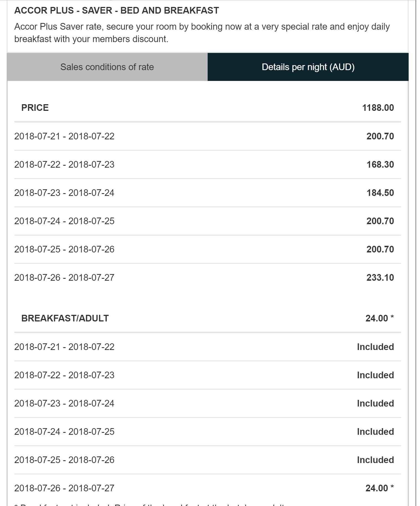The height and width of the screenshot is (506, 420).
Task: Click 24.00 * breakfast price for 2018-07-26 night
Action: tap(379, 488)
